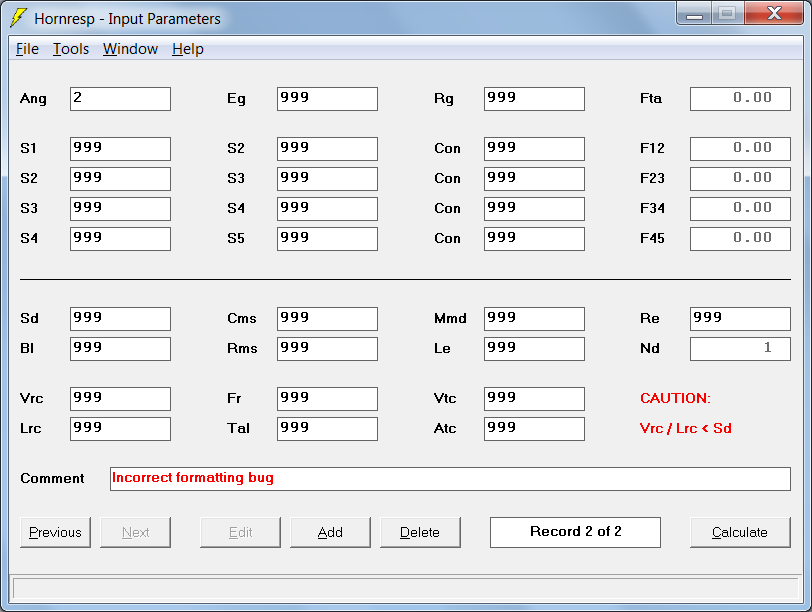Open the File menu
The image size is (812, 612).
(x=27, y=49)
